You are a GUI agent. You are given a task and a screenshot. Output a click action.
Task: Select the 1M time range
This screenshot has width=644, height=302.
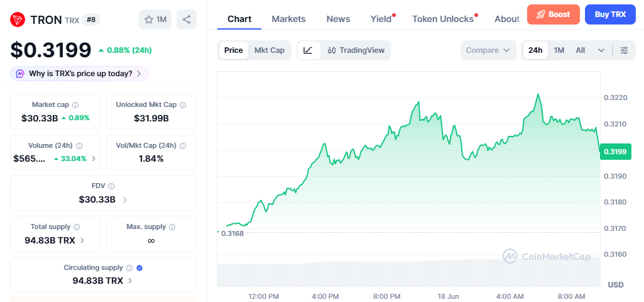pyautogui.click(x=559, y=50)
